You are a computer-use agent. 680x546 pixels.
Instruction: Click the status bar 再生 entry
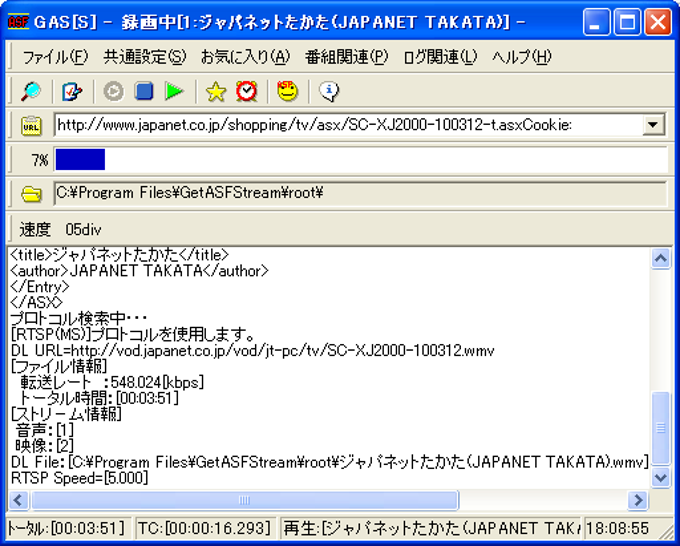click(431, 528)
